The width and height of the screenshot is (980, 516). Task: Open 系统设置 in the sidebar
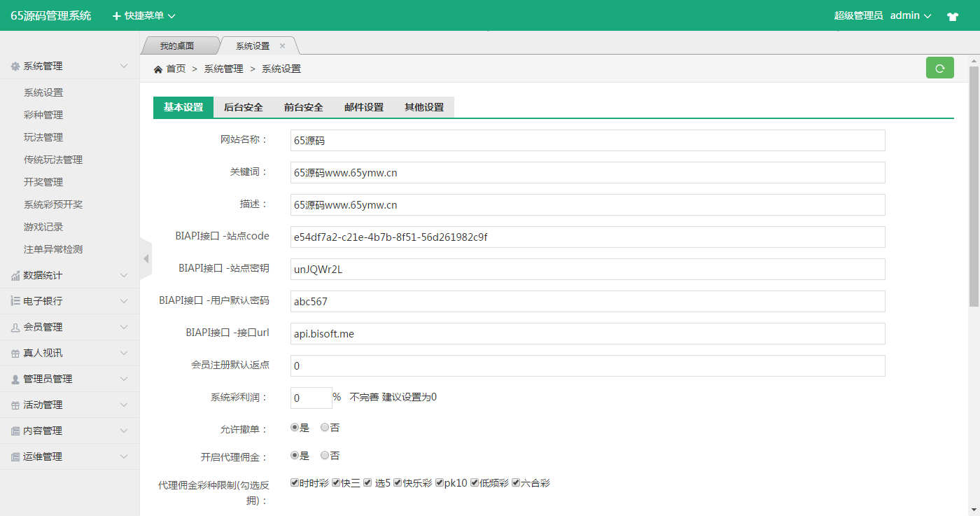pyautogui.click(x=43, y=92)
